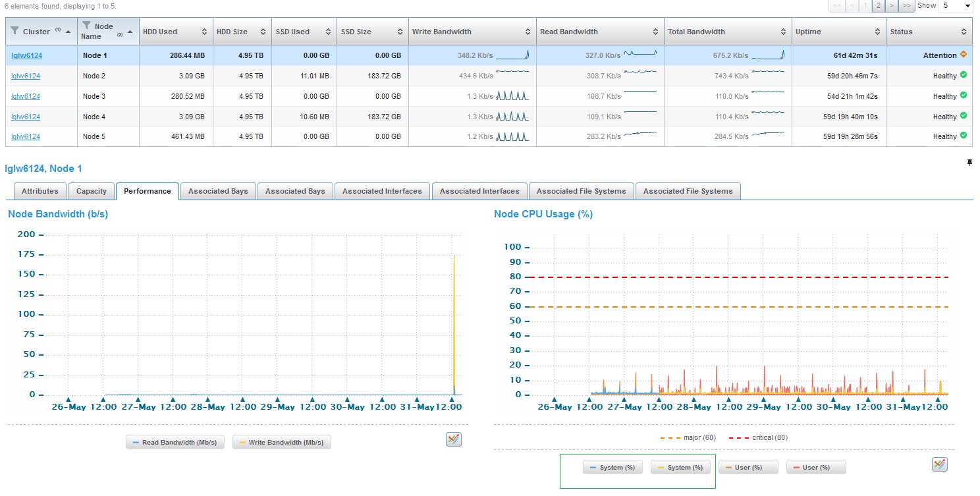The image size is (980, 496).
Task: Click the Write Bandwidth sparkline for Node 3
Action: (x=512, y=96)
